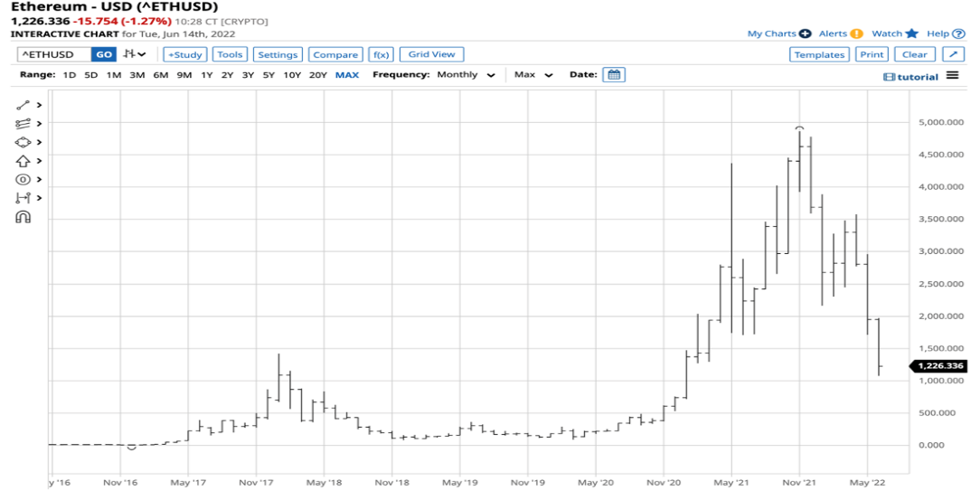Click the Nov '21 date axis label
The image size is (980, 500).
(799, 483)
